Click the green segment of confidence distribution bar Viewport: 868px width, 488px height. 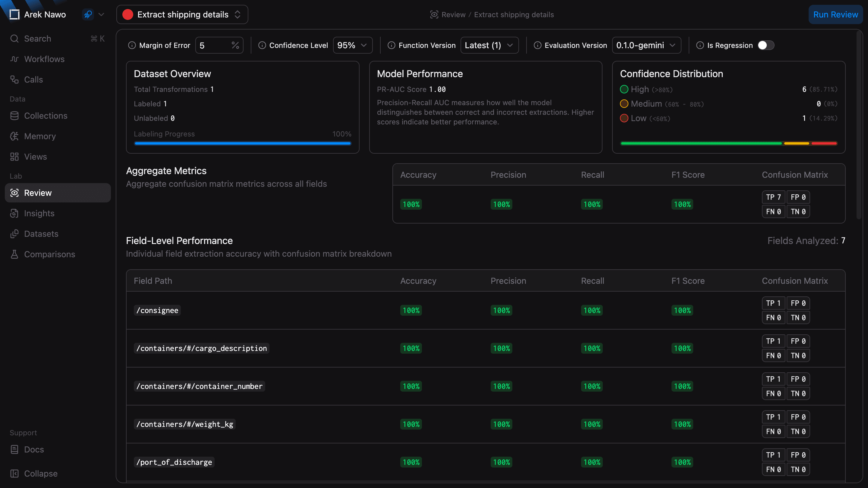tap(701, 143)
